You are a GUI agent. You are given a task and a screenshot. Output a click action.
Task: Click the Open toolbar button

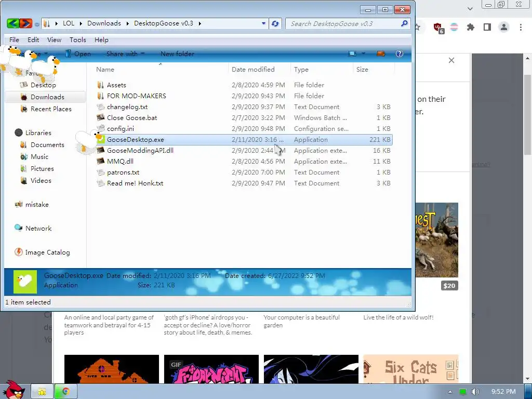point(78,54)
